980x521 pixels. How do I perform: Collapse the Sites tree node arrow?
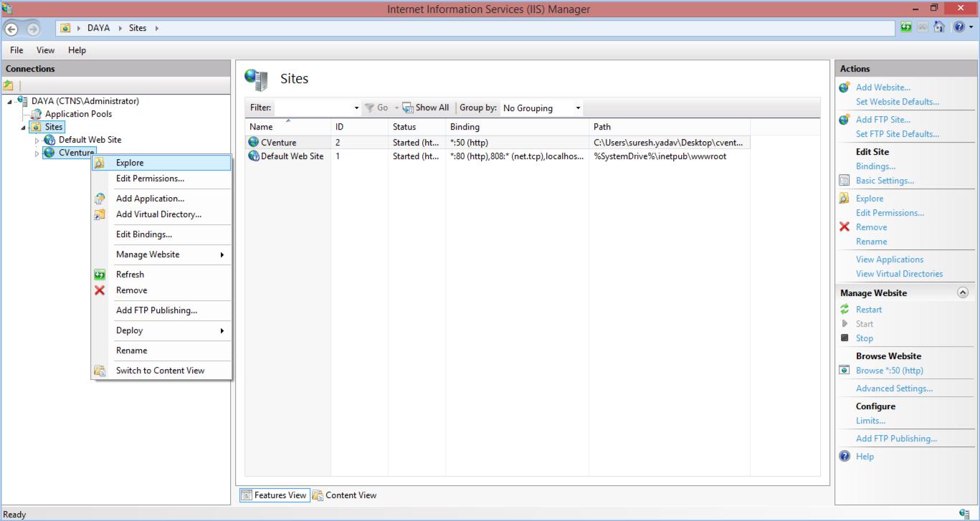point(24,128)
